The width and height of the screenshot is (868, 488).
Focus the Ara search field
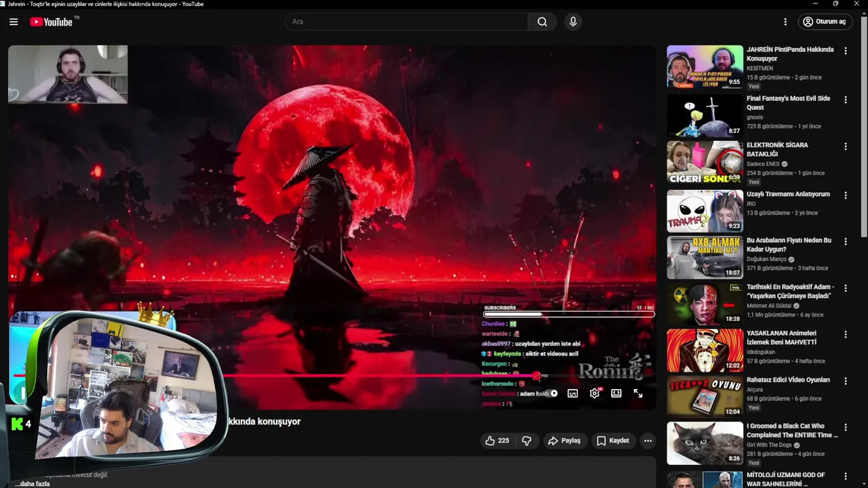[x=407, y=22]
